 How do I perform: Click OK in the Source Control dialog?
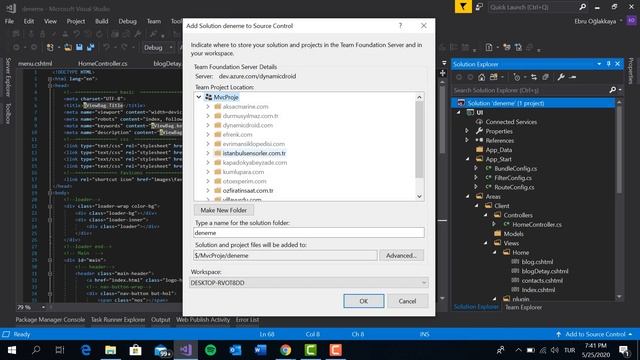point(364,301)
